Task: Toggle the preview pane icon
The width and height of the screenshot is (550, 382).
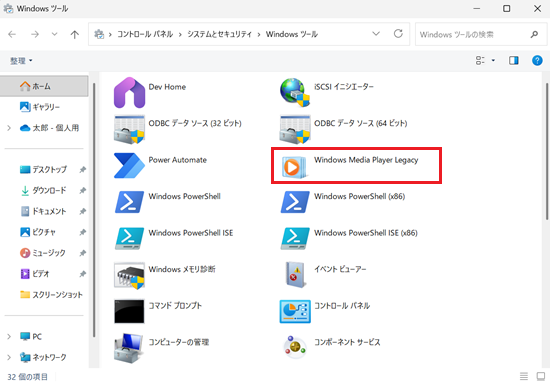Action: coord(514,61)
